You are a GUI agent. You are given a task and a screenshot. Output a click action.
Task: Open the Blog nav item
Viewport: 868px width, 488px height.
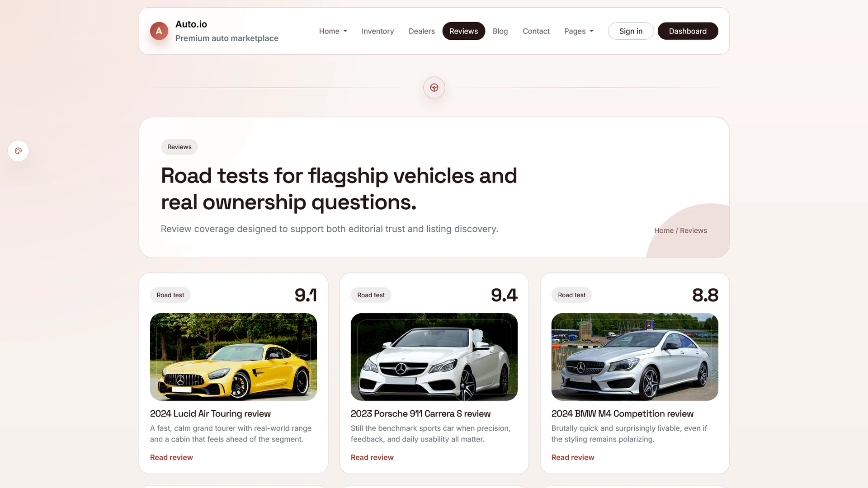500,31
